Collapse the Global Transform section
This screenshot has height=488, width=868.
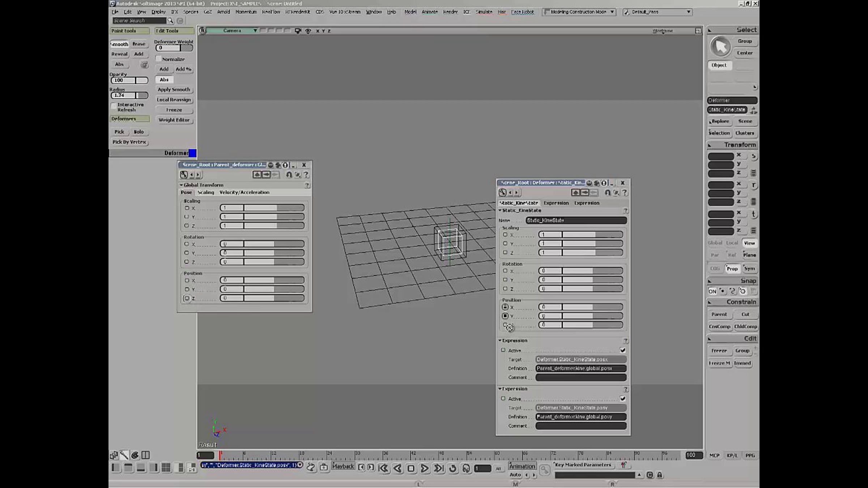point(181,185)
